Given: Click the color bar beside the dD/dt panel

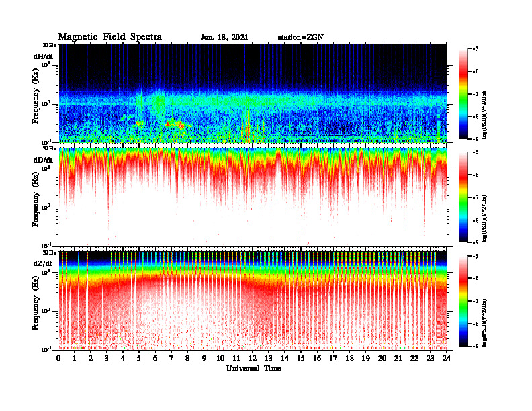Looking at the screenshot, I should tap(463, 197).
